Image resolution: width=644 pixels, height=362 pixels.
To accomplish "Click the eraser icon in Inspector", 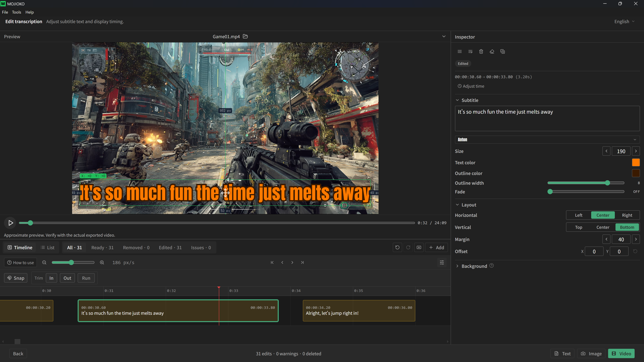I will pos(492,51).
